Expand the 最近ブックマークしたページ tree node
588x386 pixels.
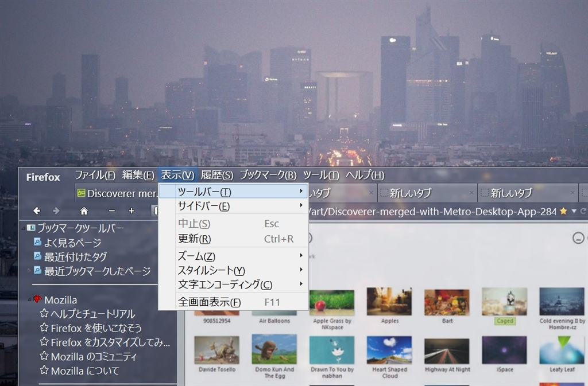tap(29, 270)
